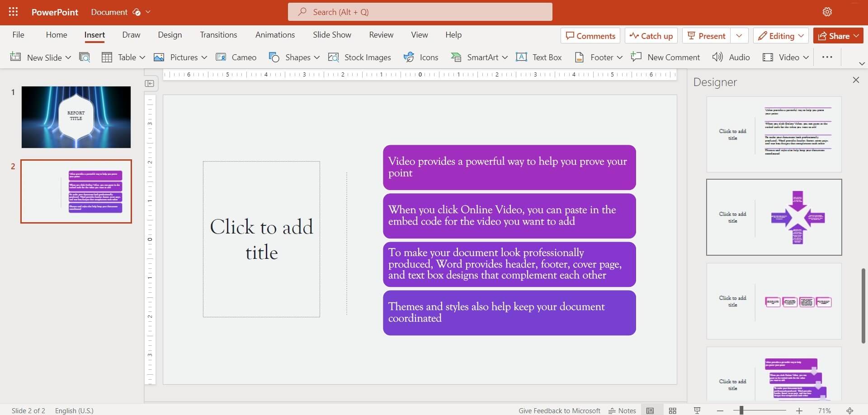Insert an icon from the Icons gallery

pos(420,57)
